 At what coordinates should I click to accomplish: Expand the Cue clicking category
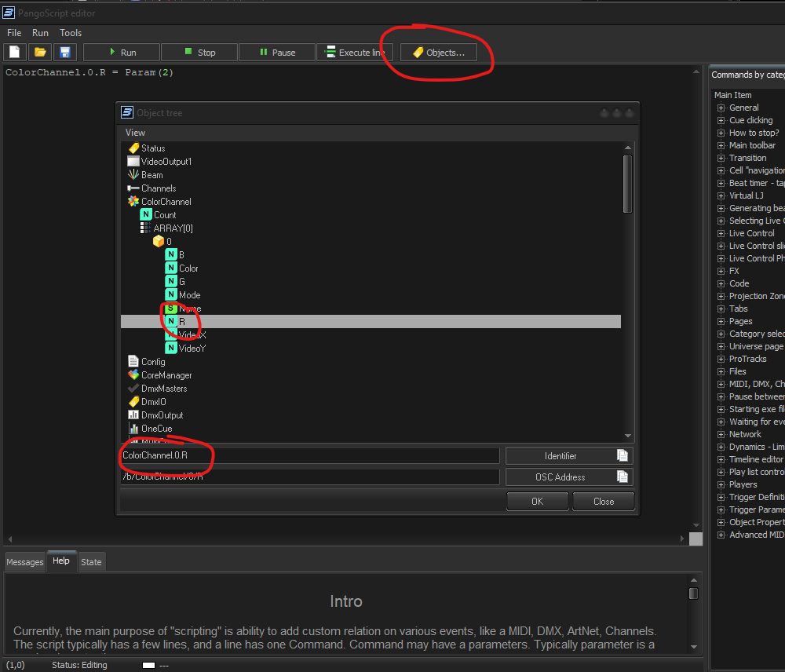721,120
